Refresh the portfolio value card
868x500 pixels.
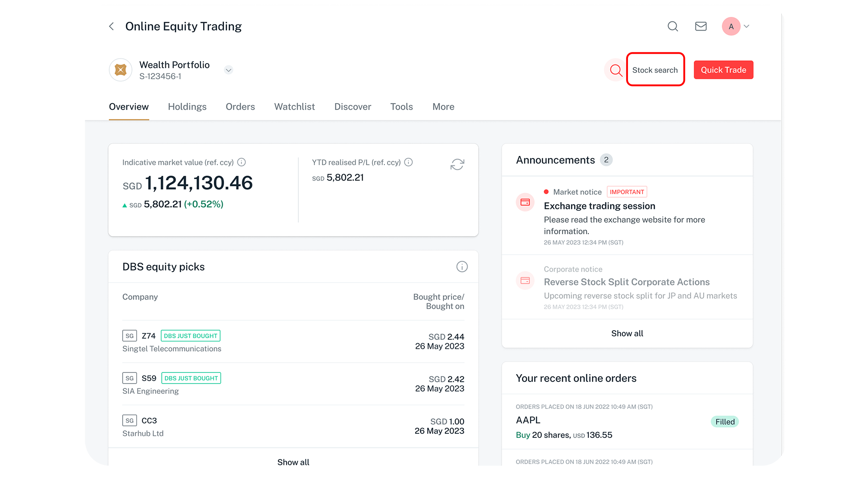click(457, 164)
